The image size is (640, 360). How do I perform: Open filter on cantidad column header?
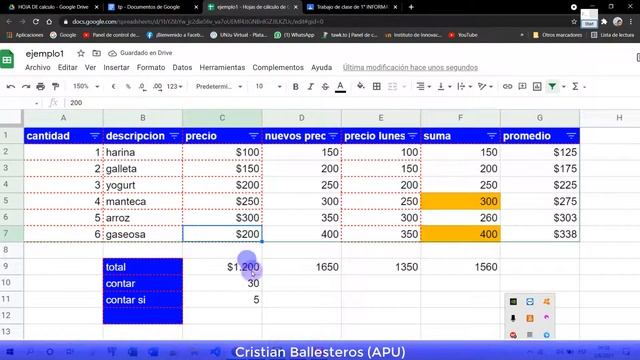(x=94, y=136)
